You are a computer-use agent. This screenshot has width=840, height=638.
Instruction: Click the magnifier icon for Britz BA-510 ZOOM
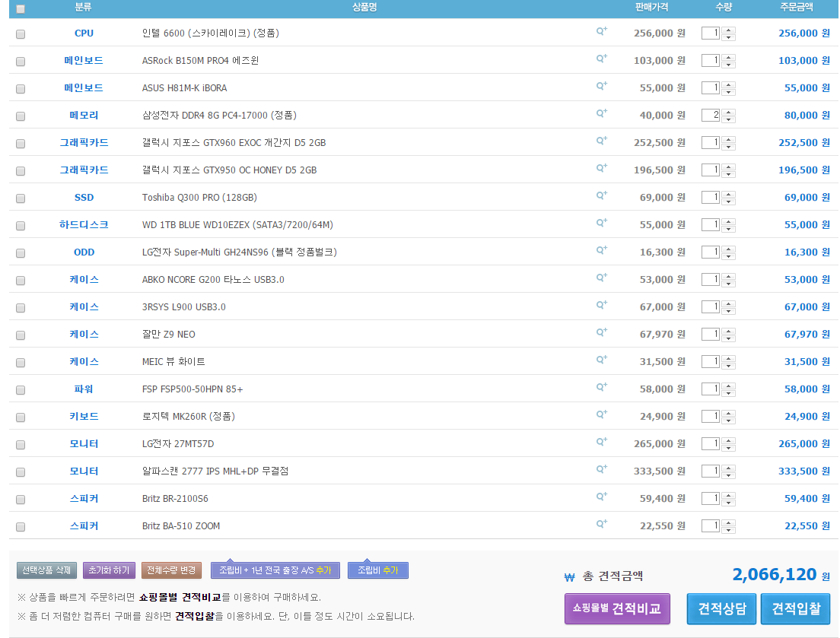click(601, 525)
